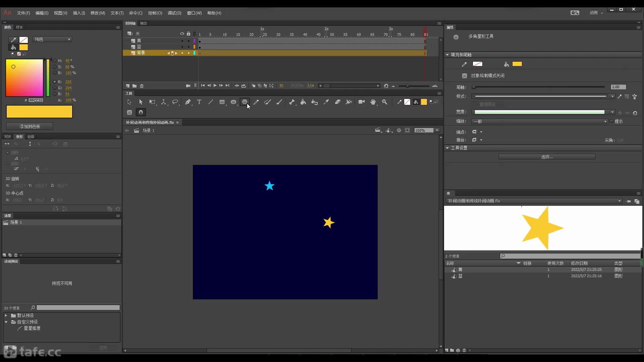The width and height of the screenshot is (644, 362).
Task: Open the 动画 workspace switcher
Action: (596, 13)
